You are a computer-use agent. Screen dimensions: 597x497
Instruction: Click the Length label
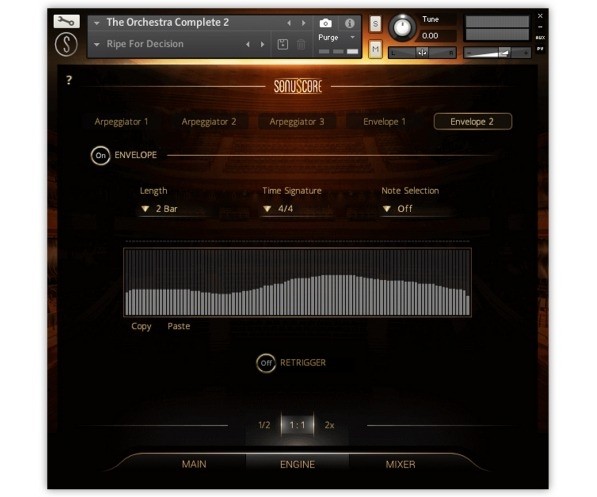(x=153, y=191)
